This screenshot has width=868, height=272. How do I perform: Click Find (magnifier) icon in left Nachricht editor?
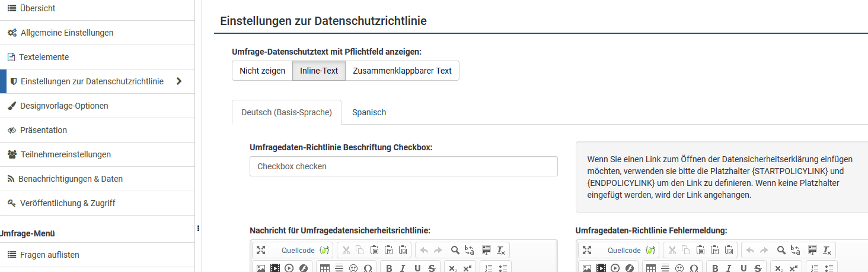(455, 250)
